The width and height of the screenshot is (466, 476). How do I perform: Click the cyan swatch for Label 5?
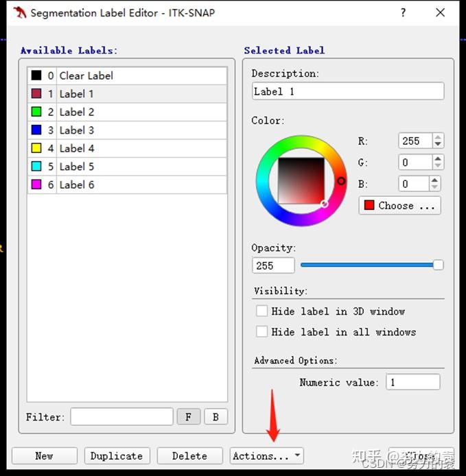(36, 167)
